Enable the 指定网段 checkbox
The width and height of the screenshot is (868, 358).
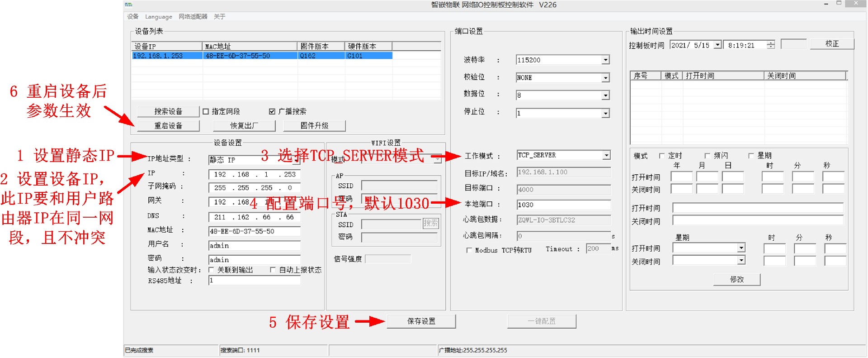[x=206, y=111]
